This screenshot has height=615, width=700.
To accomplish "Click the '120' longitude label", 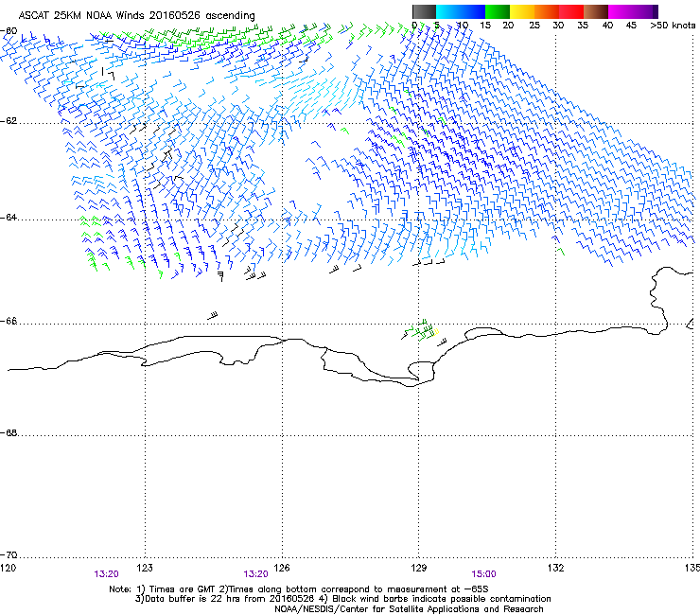I will [x=8, y=568].
